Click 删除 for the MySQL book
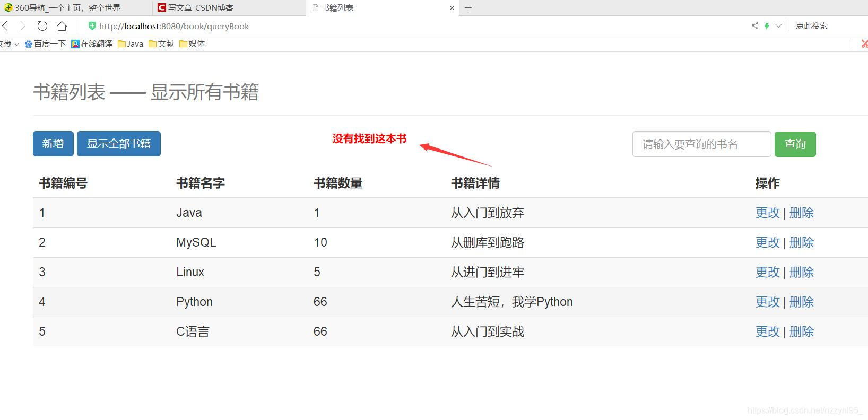Viewport: 868px width, 420px height. coord(801,242)
